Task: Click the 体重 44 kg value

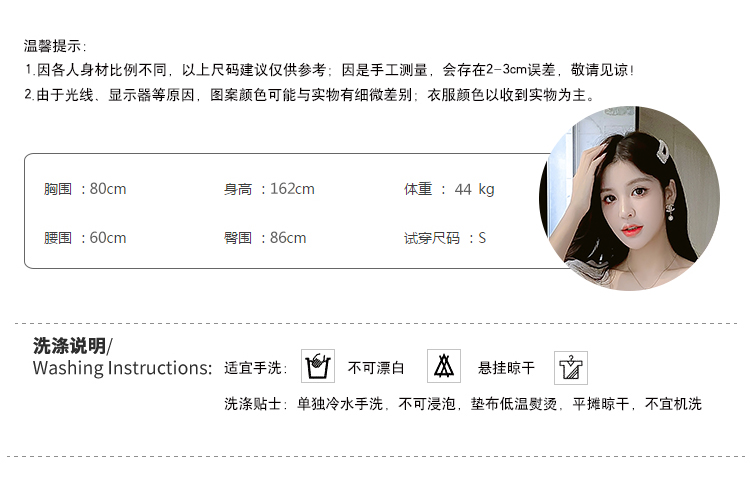Action: pyautogui.click(x=449, y=189)
